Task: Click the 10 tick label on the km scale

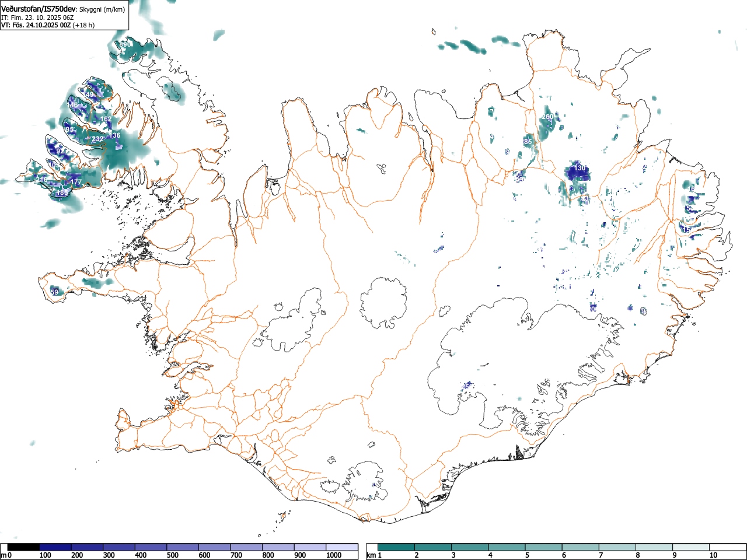Action: tap(713, 555)
